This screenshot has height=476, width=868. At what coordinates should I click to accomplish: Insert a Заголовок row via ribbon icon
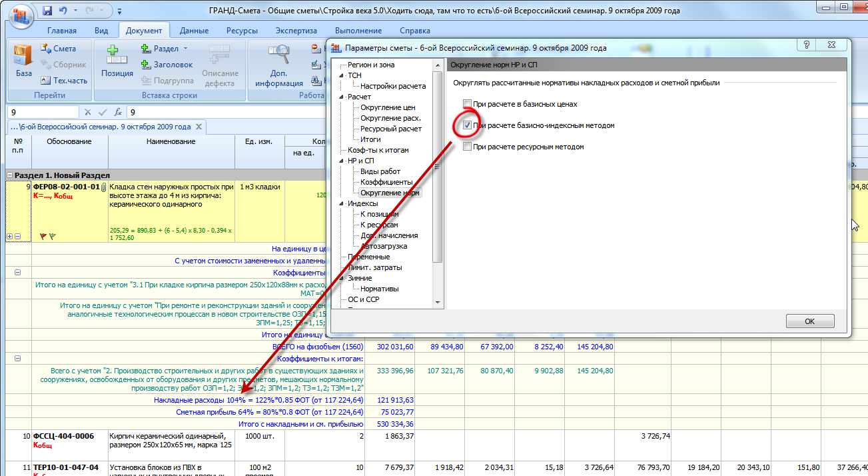click(x=147, y=65)
